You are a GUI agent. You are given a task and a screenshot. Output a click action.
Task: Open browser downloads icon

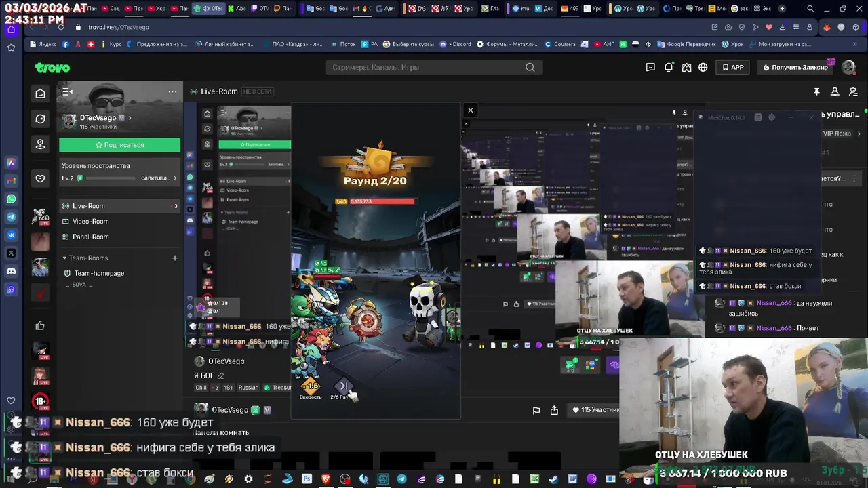pyautogui.click(x=783, y=27)
